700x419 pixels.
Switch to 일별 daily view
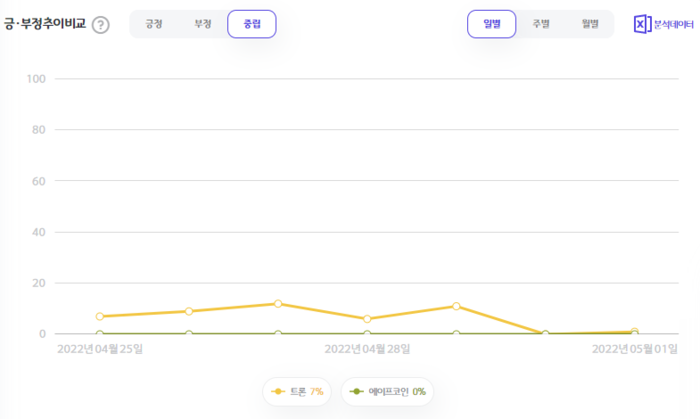[x=491, y=24]
